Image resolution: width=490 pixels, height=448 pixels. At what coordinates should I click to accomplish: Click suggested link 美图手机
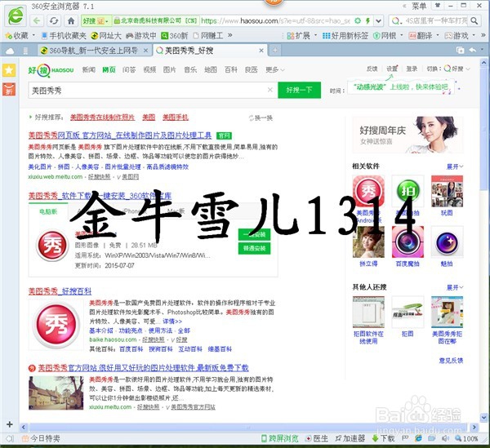(176, 118)
